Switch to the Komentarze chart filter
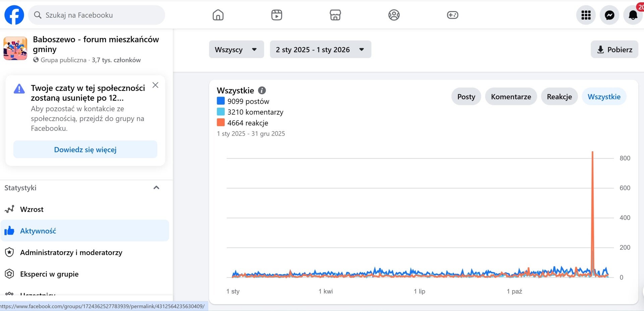This screenshot has width=644, height=311. [511, 97]
